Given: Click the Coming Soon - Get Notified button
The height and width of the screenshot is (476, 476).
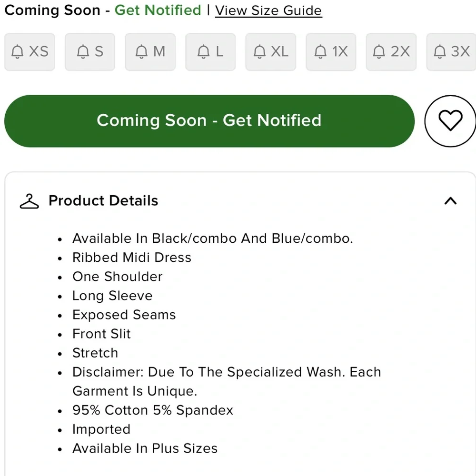Looking at the screenshot, I should (209, 121).
